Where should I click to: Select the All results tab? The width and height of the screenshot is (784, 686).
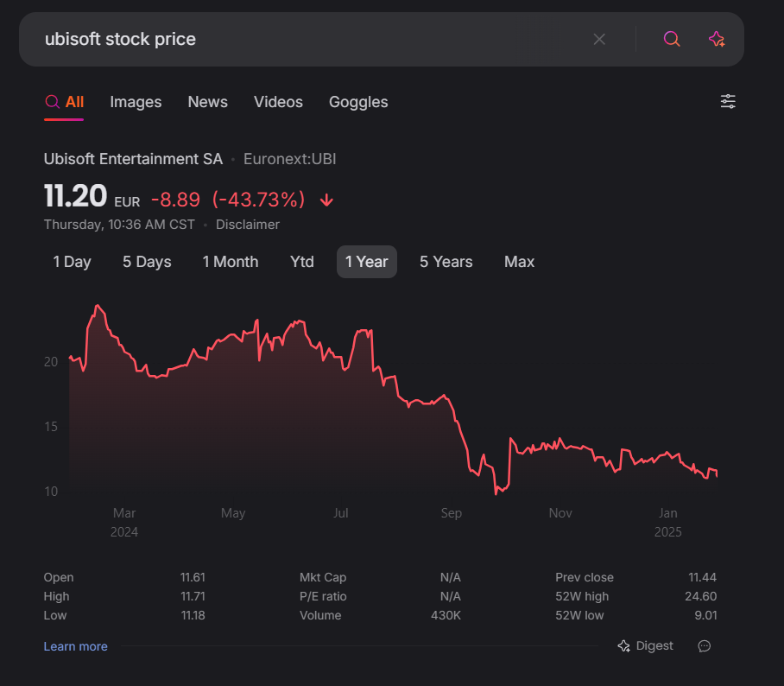[64, 102]
